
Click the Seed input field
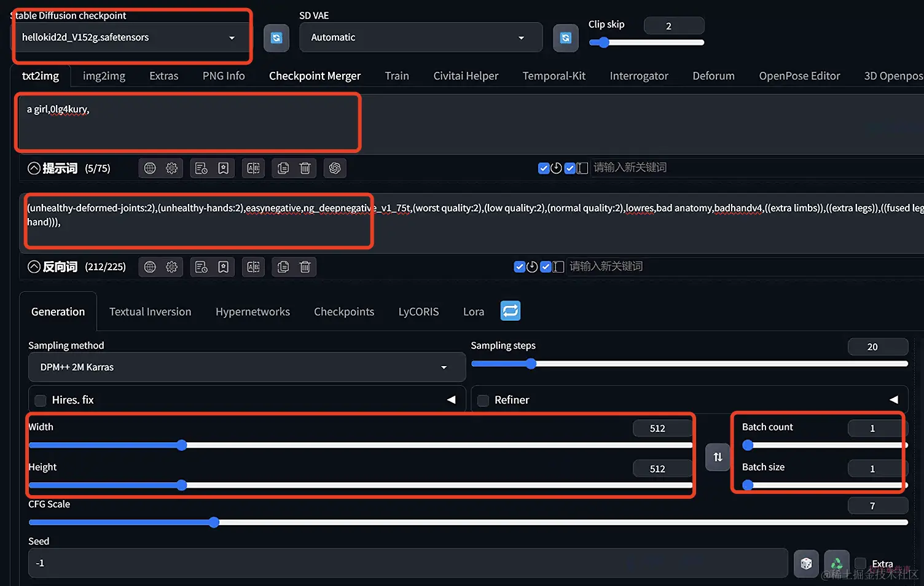click(408, 563)
